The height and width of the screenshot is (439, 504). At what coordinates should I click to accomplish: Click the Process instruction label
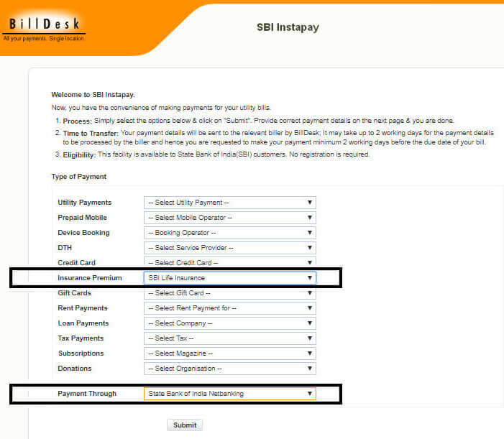77,121
